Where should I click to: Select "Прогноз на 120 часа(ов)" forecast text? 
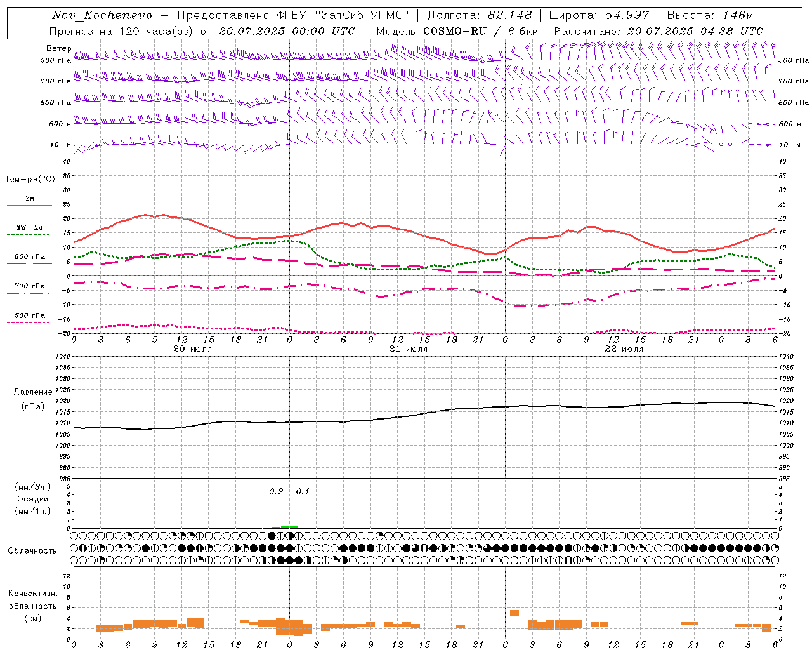tap(122, 31)
